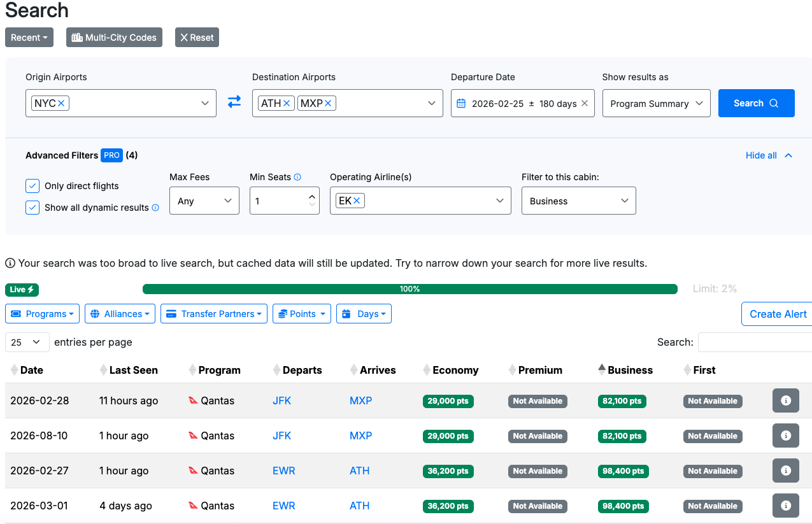The image size is (812, 524).
Task: Clear the departure date field
Action: pos(584,103)
